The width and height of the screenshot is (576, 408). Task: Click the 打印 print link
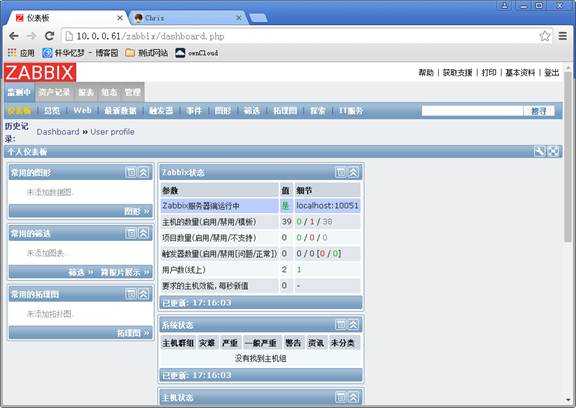pos(489,72)
